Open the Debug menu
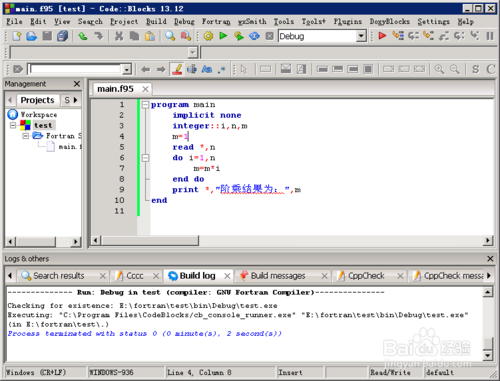500x381 pixels. 184,22
